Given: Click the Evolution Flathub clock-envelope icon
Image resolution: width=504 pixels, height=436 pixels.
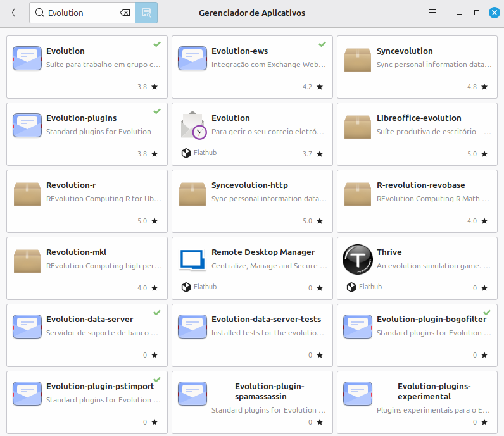Looking at the screenshot, I should pyautogui.click(x=192, y=125).
